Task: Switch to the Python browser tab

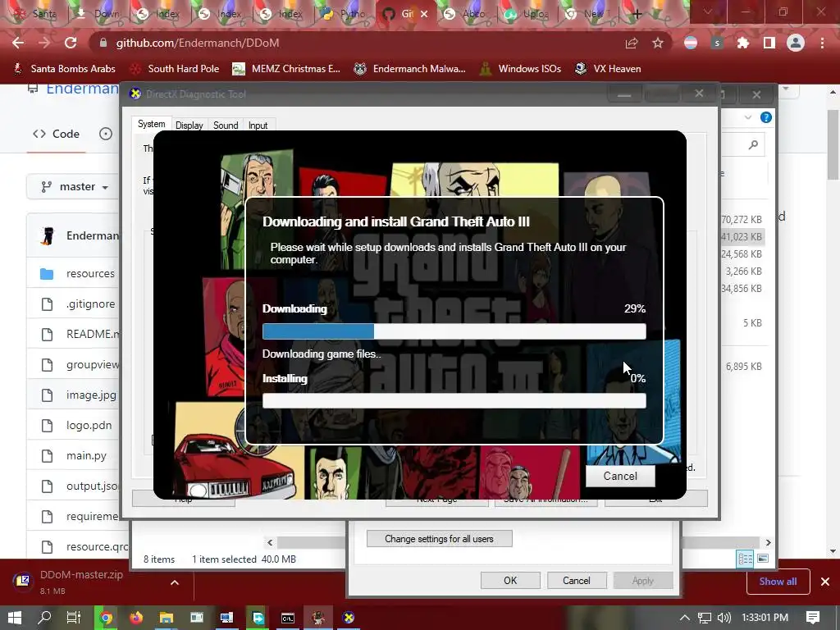Action: tap(343, 14)
